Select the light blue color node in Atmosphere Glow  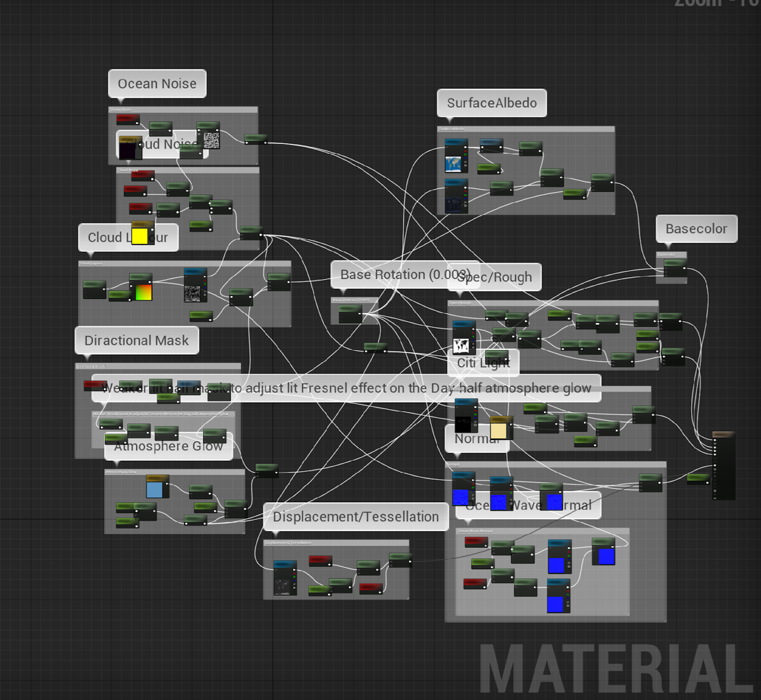click(x=156, y=486)
